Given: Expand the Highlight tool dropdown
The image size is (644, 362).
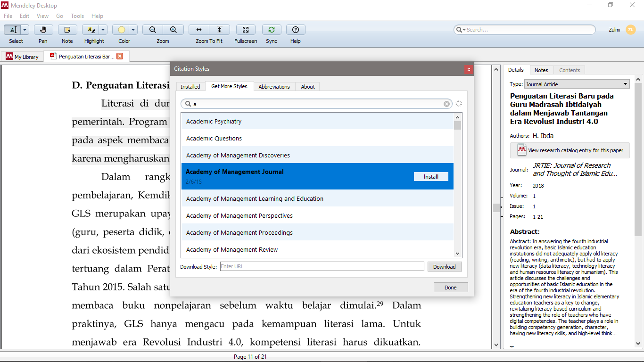Looking at the screenshot, I should coord(103,30).
